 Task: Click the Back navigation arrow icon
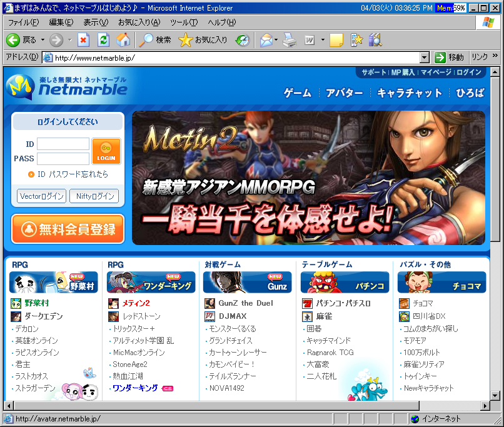click(x=14, y=40)
